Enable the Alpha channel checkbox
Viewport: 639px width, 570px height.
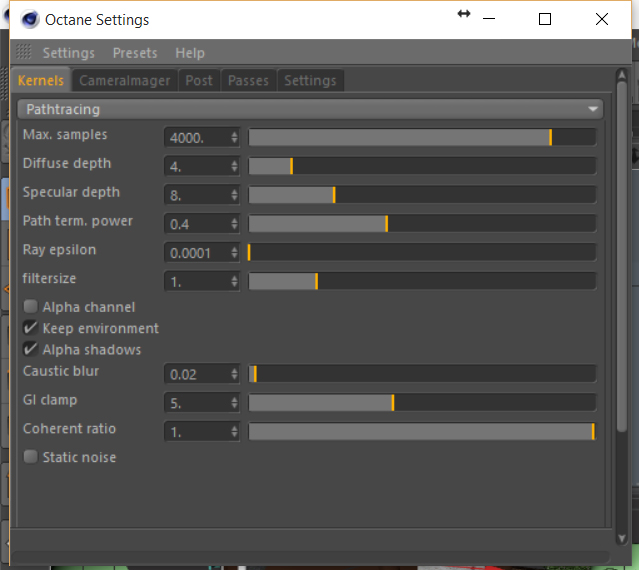coord(31,306)
